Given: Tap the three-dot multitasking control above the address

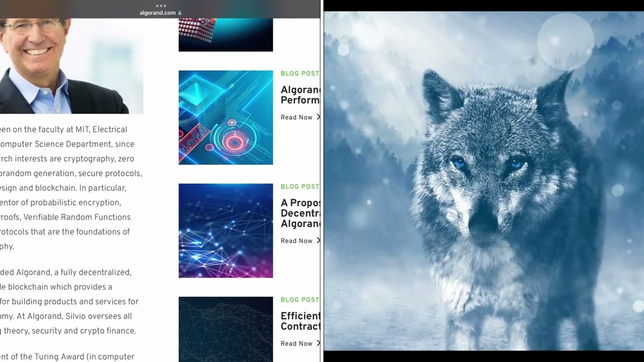Looking at the screenshot, I should tap(161, 6).
